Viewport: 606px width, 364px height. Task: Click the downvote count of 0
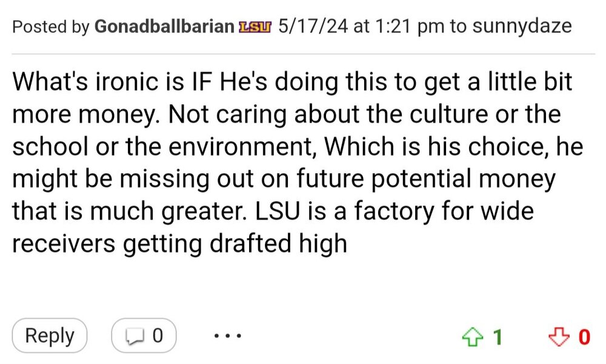click(x=584, y=336)
